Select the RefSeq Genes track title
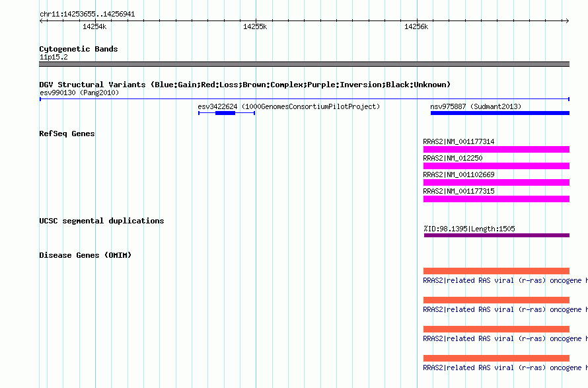588x388 pixels. (67, 134)
